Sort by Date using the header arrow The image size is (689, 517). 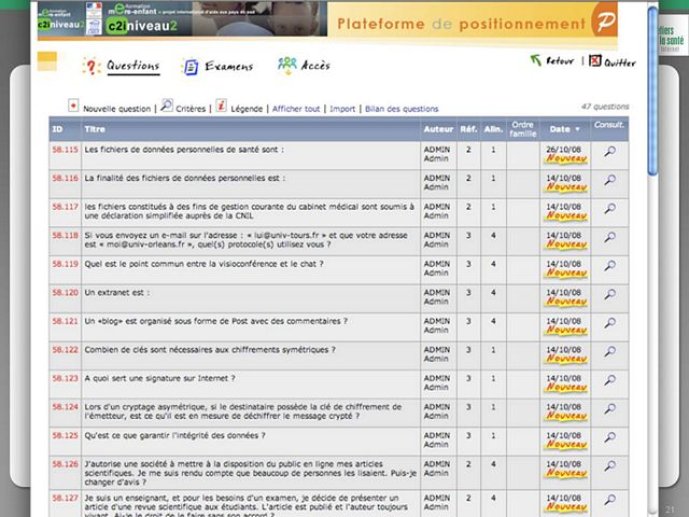577,130
